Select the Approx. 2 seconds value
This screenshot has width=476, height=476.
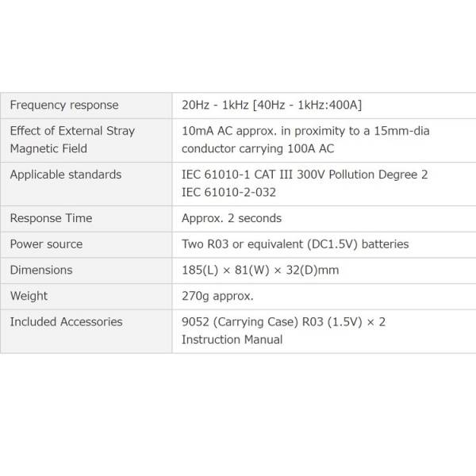click(x=232, y=219)
